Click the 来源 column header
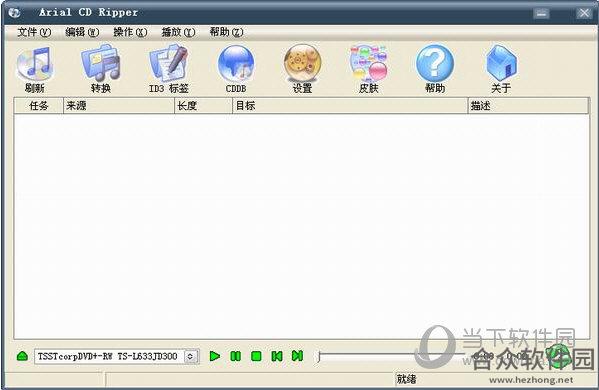The image size is (599, 390). pos(118,106)
